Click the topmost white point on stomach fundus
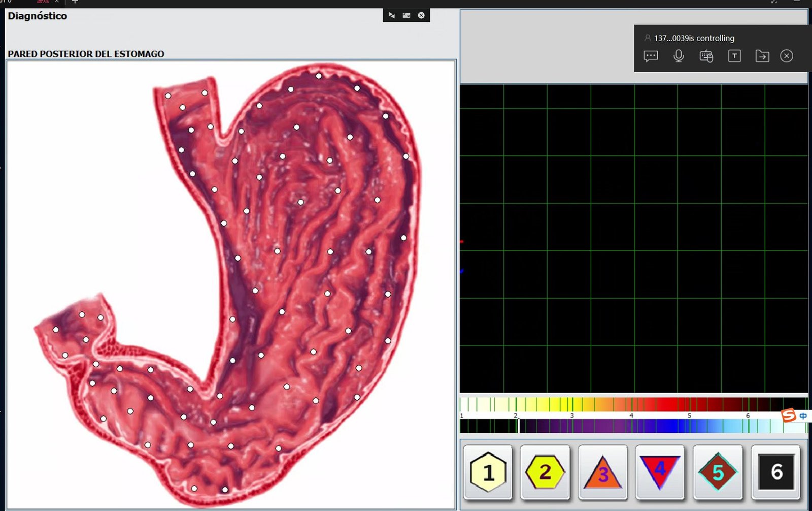The image size is (812, 511). [x=319, y=76]
